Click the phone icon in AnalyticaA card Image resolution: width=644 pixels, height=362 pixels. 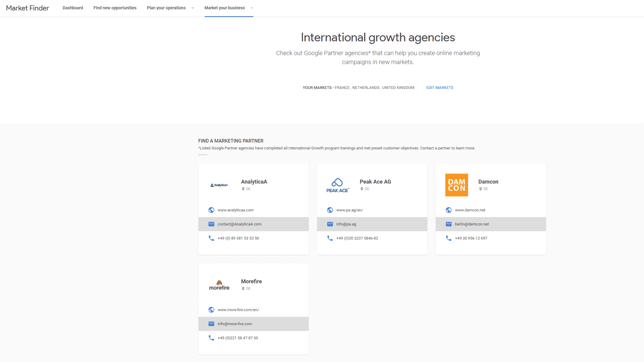pyautogui.click(x=211, y=238)
